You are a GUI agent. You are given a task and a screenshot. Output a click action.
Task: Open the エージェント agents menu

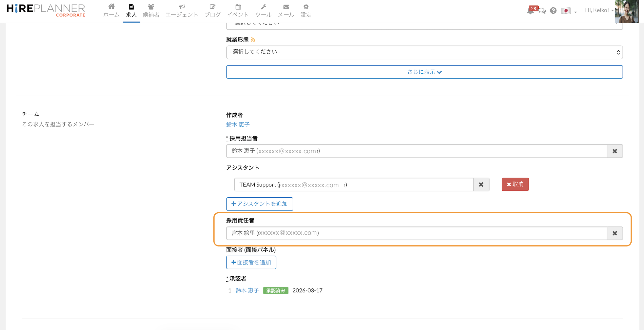click(x=182, y=11)
